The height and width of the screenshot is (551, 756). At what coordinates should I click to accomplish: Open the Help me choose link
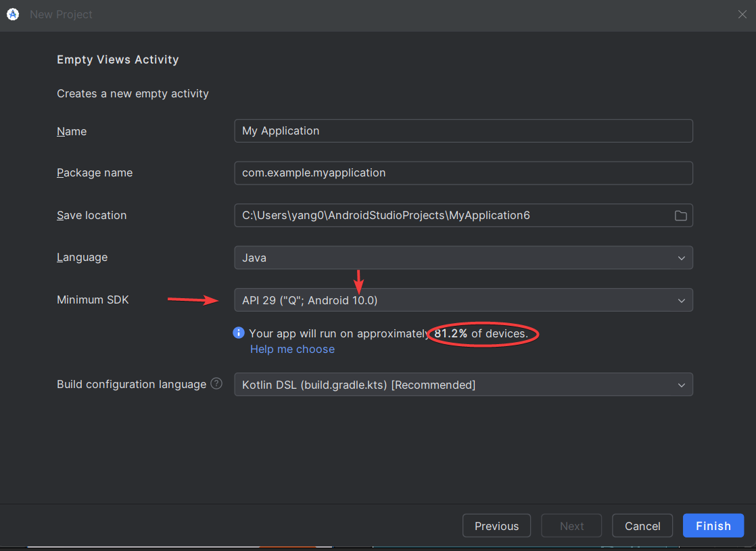[x=292, y=349]
